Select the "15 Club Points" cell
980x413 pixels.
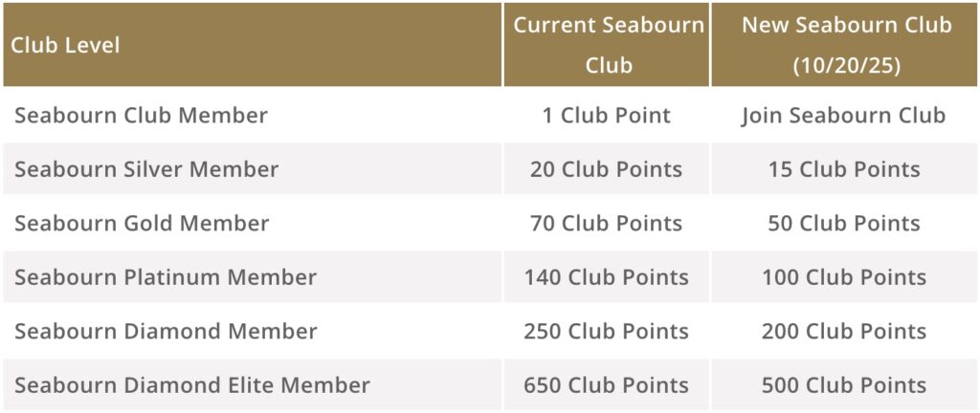click(x=843, y=169)
